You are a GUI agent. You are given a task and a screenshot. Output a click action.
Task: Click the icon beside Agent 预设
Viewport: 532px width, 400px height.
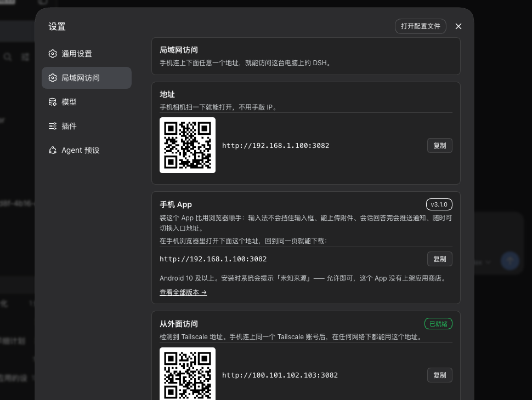(x=53, y=150)
